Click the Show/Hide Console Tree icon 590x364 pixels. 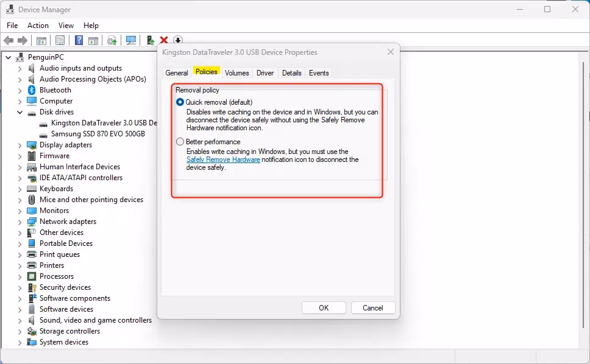pyautogui.click(x=40, y=40)
